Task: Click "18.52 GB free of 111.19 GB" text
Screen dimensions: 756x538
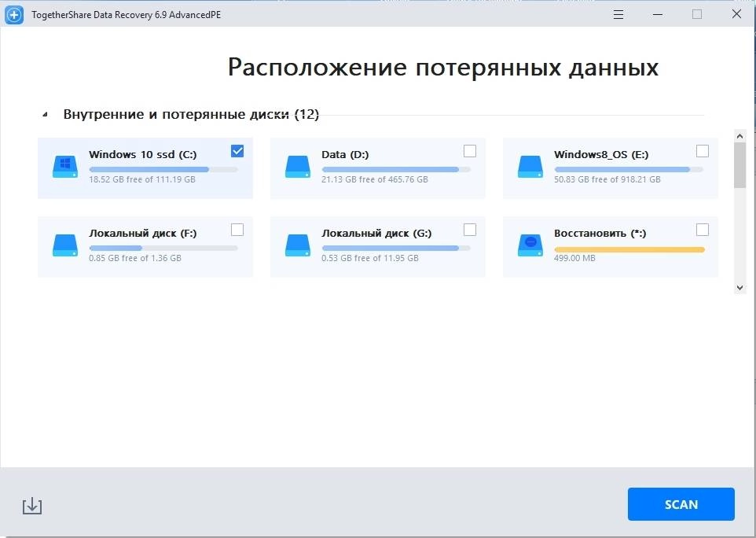Action: (x=142, y=179)
